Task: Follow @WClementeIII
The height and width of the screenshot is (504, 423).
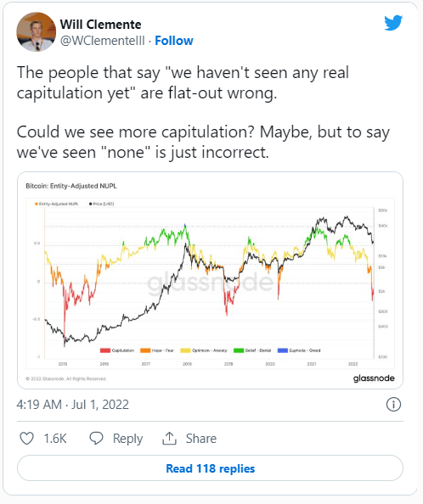Action: pos(174,41)
